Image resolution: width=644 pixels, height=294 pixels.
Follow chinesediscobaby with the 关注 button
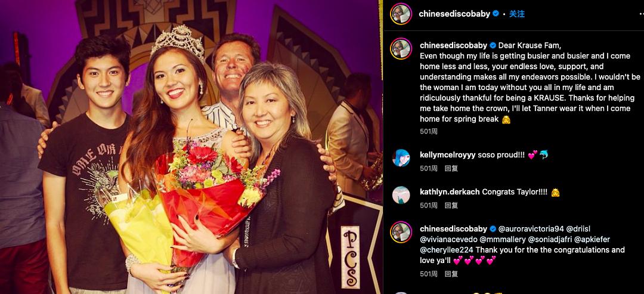517,14
